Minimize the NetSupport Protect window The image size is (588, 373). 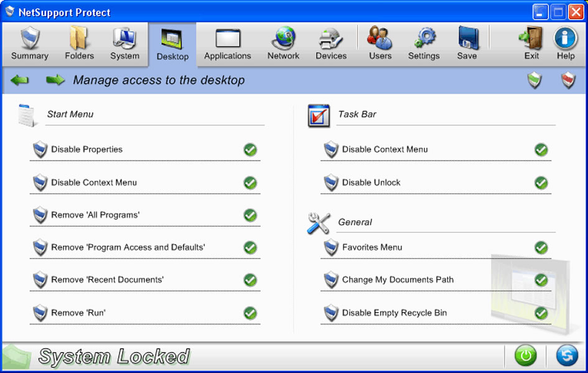coord(539,12)
